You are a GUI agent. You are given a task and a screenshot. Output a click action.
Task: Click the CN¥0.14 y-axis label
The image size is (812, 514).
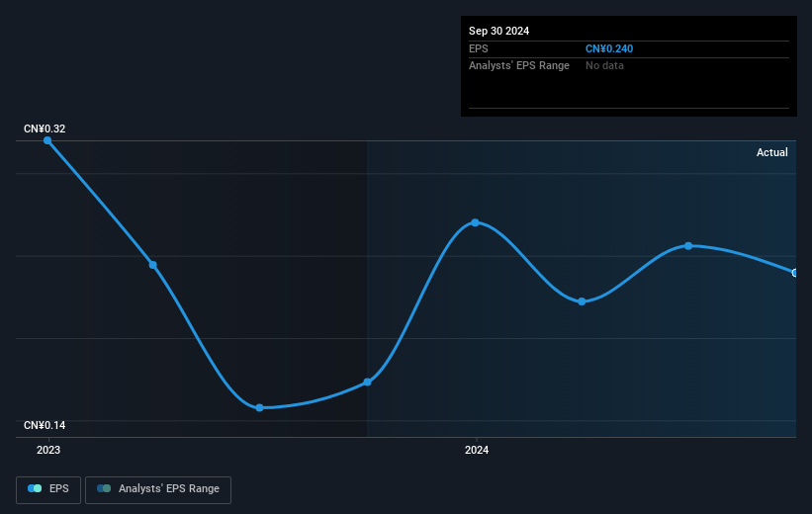pos(45,425)
